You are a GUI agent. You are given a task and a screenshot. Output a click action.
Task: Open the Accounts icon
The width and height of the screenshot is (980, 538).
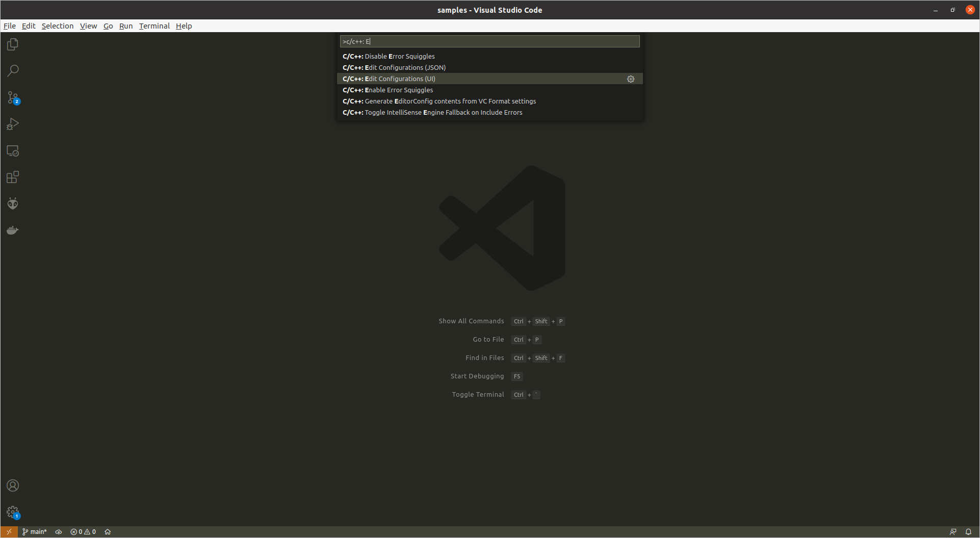[13, 485]
